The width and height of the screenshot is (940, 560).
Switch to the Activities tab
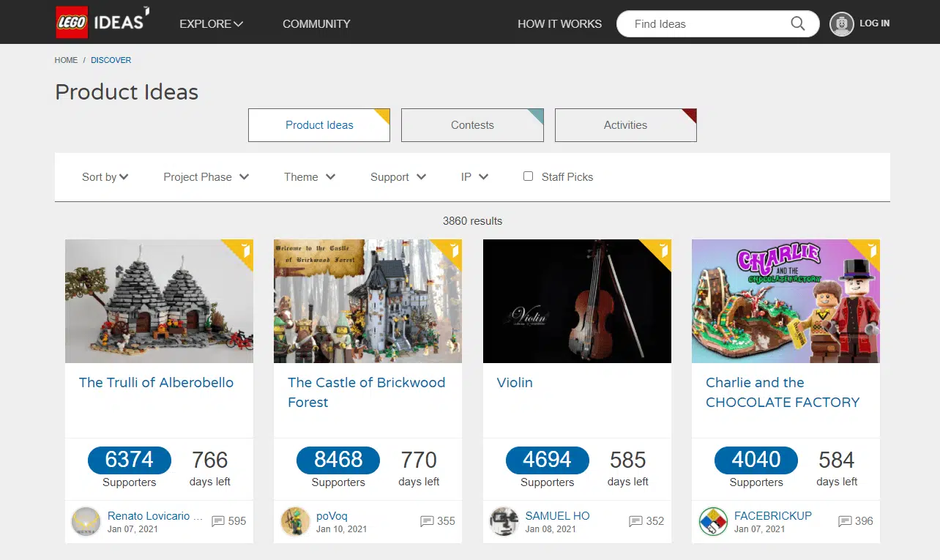tap(625, 125)
